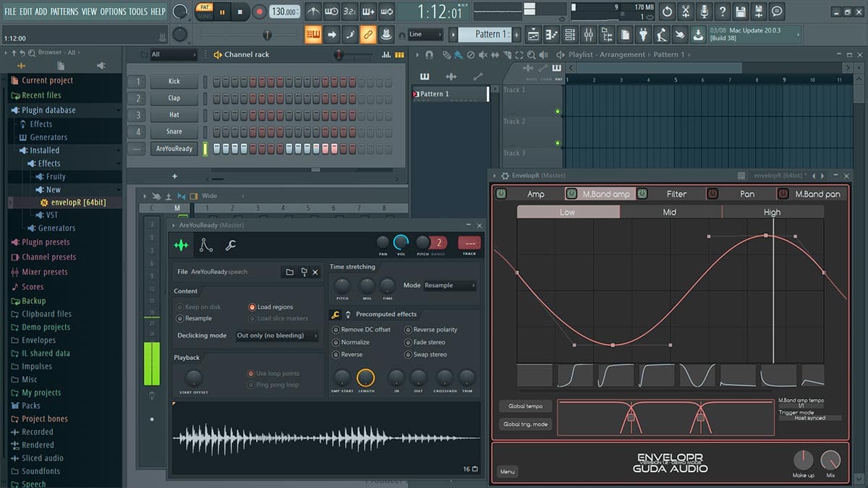
Task: Open the channel rack view icon
Action: click(x=570, y=34)
